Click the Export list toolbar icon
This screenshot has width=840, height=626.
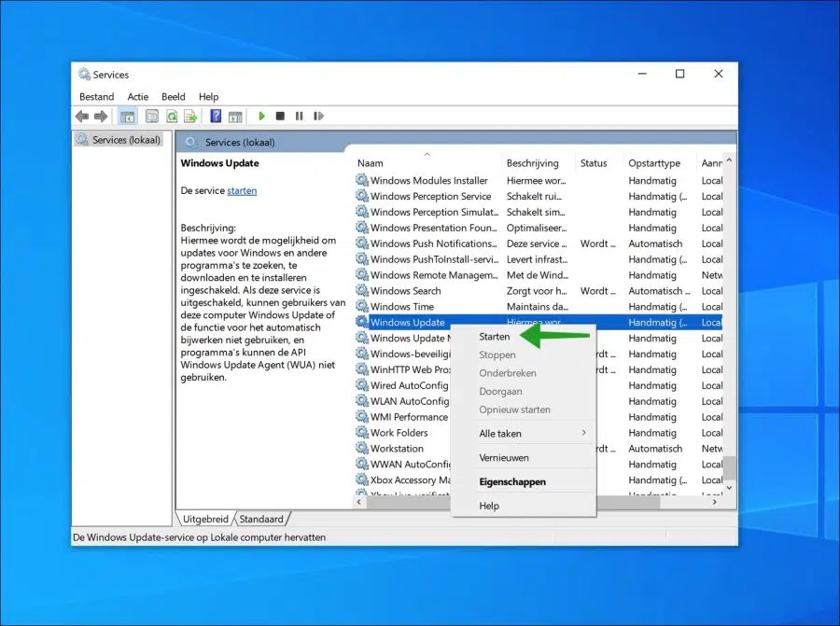[x=190, y=117]
